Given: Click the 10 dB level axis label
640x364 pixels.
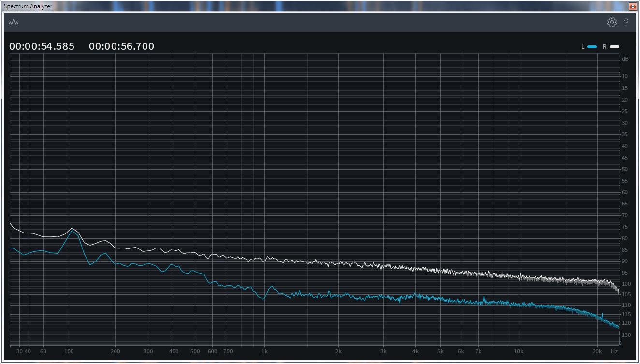Looking at the screenshot, I should [x=625, y=76].
